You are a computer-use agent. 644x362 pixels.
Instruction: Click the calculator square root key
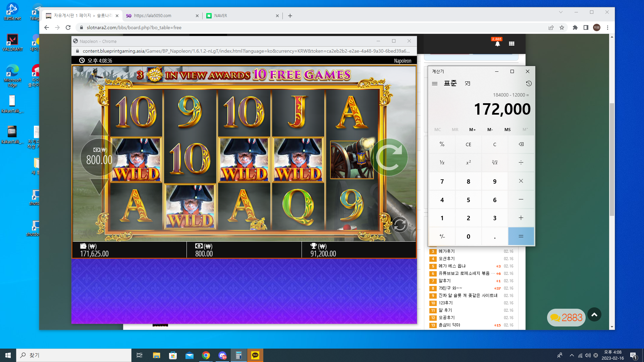click(x=495, y=163)
